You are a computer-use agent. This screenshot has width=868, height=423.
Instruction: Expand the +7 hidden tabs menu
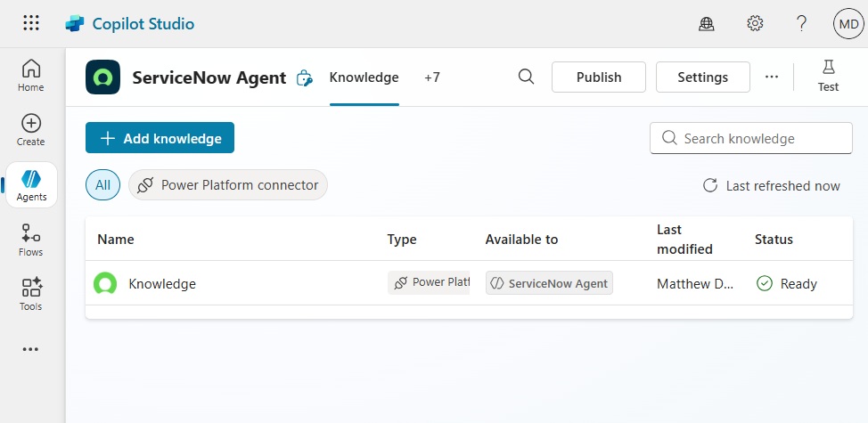(x=432, y=77)
